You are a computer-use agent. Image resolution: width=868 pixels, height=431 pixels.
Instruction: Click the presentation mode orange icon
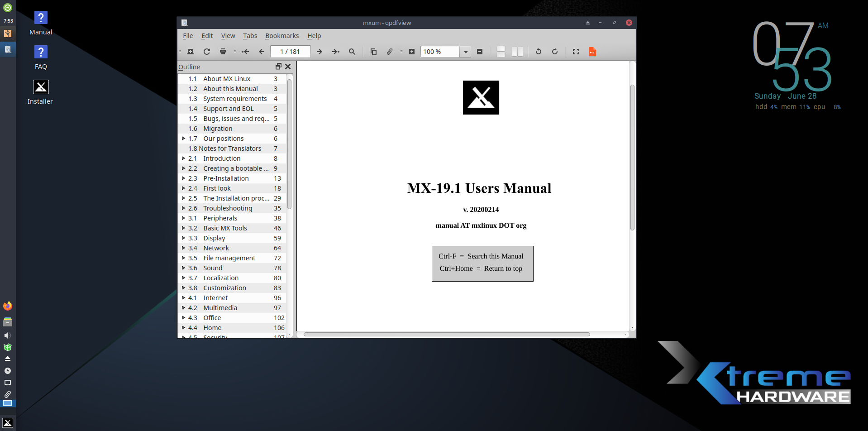[x=592, y=52]
